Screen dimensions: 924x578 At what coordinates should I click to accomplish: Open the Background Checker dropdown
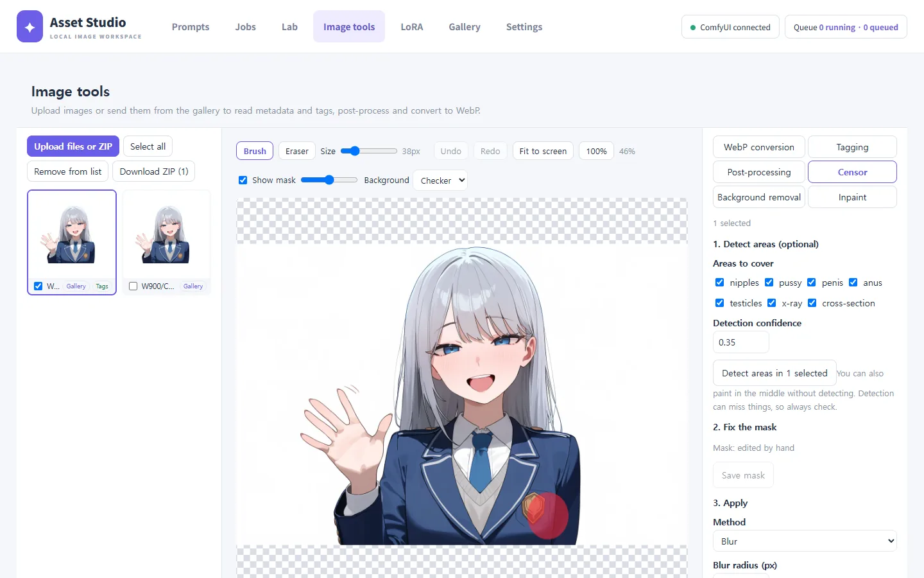point(440,180)
